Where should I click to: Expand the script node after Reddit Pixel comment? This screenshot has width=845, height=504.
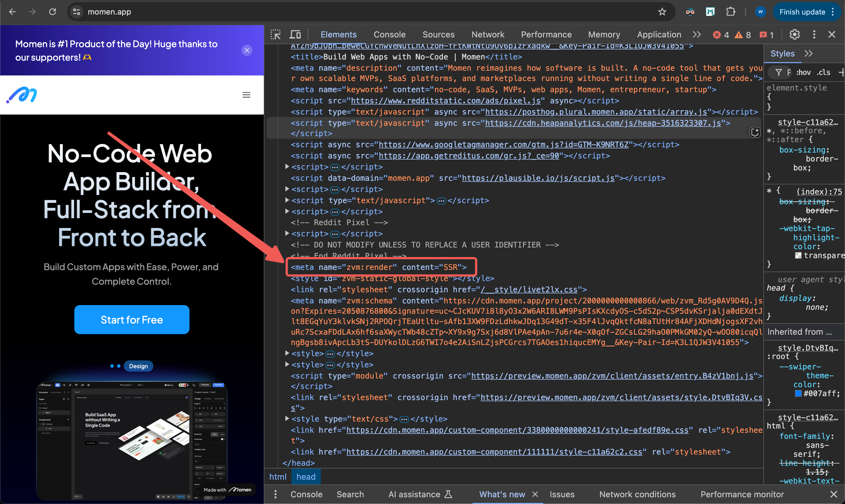pyautogui.click(x=287, y=233)
